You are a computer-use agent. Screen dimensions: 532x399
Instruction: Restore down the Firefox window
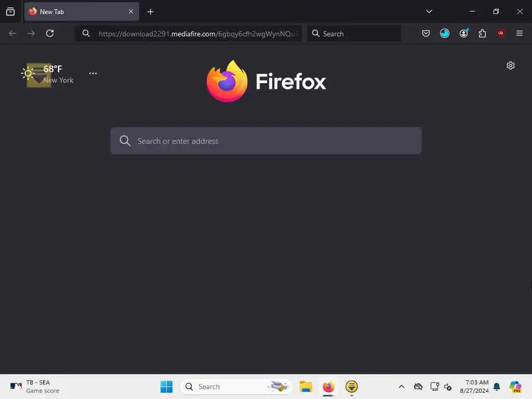[496, 11]
